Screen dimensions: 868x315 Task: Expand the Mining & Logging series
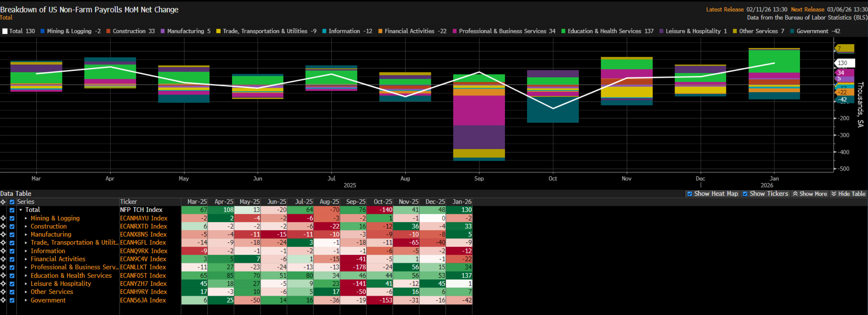[26, 218]
